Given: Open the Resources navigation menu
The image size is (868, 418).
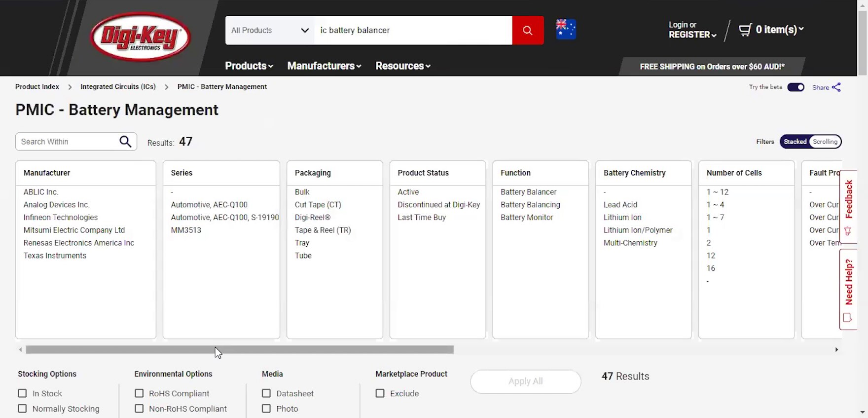Looking at the screenshot, I should point(403,66).
